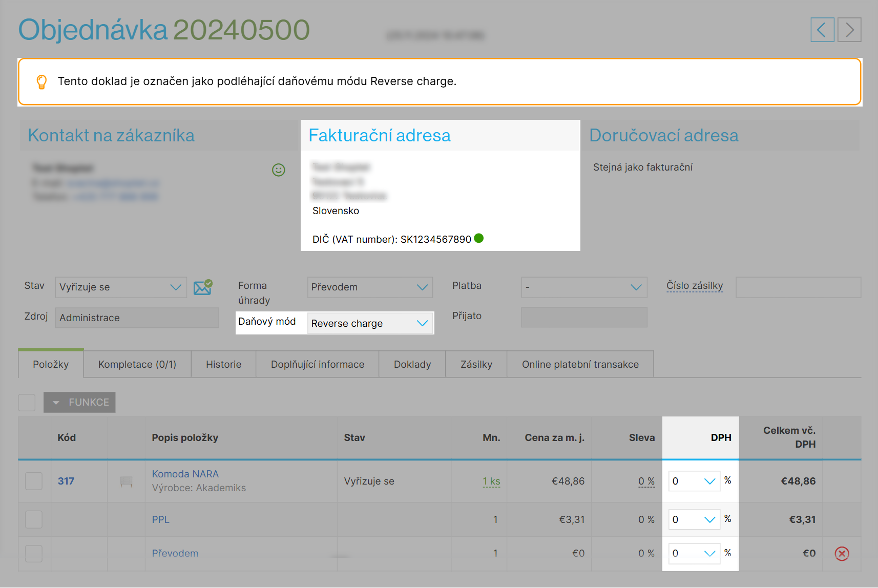Click the customer smiley rating icon

(x=279, y=170)
